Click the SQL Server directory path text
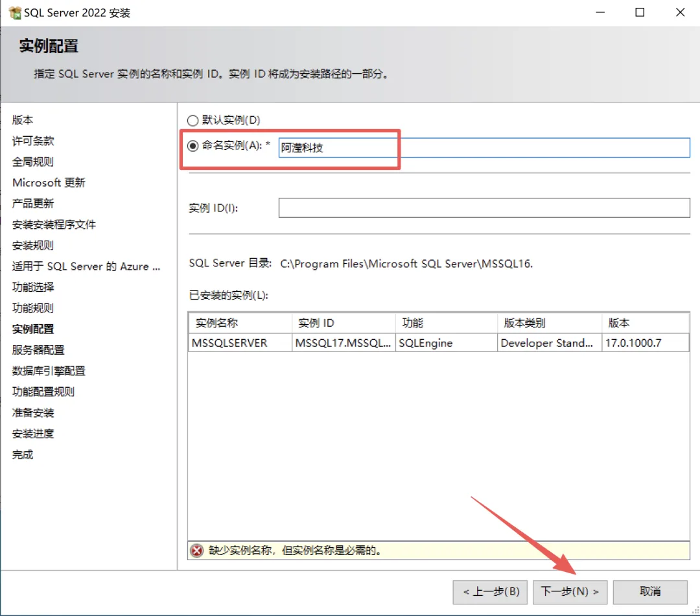 click(x=406, y=264)
